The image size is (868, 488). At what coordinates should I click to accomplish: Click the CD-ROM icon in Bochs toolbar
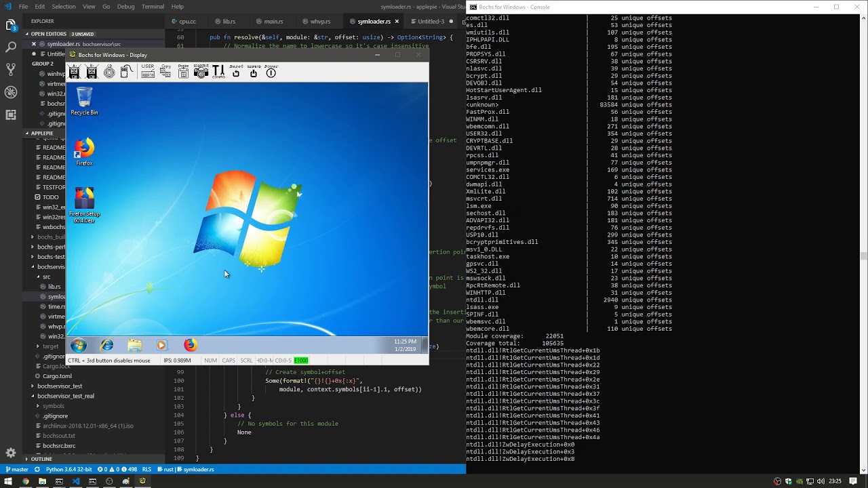click(109, 72)
